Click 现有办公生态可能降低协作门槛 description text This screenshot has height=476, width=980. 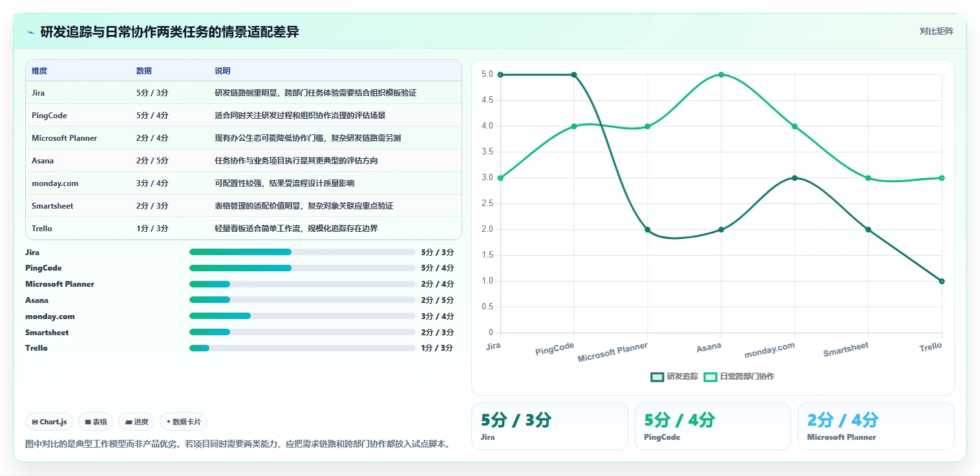click(308, 138)
